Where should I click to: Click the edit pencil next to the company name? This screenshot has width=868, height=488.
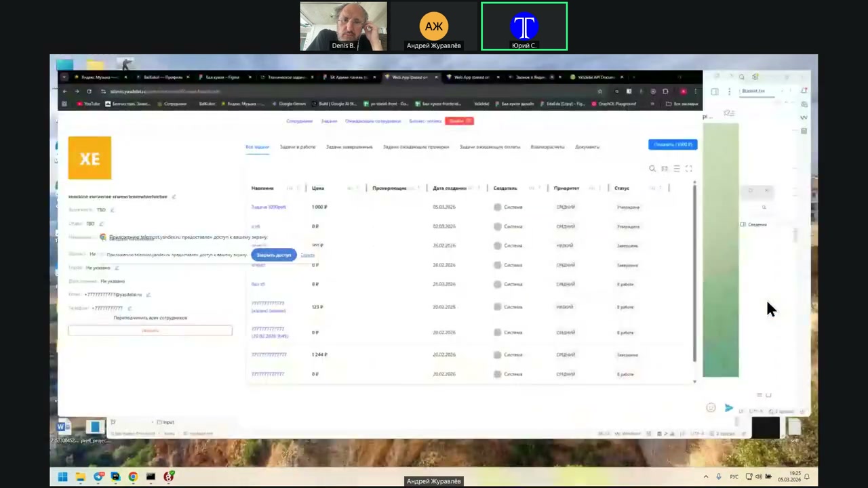[x=174, y=197]
